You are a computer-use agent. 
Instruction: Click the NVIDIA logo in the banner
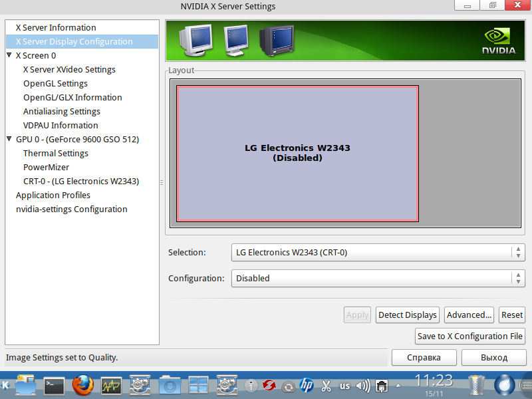click(499, 41)
